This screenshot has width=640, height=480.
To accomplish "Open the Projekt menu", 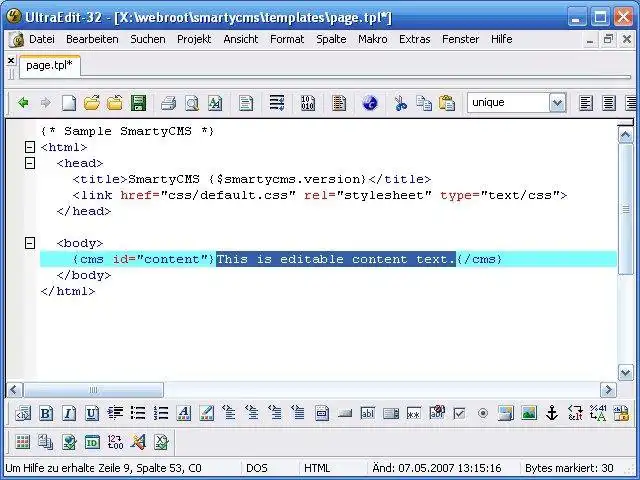I will click(194, 39).
